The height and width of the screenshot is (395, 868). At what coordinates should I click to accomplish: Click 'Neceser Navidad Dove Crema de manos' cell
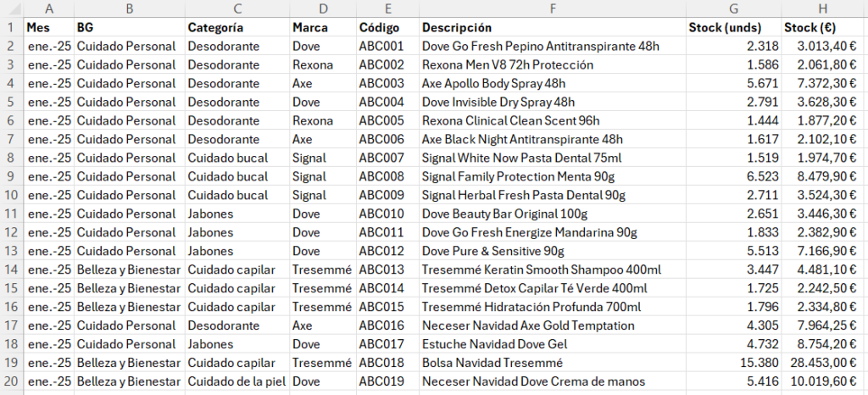(x=553, y=381)
